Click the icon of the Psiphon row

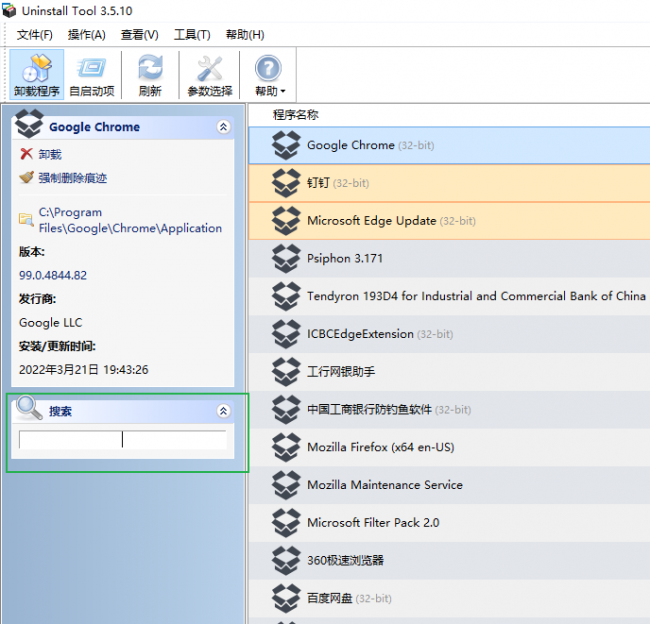coord(286,259)
